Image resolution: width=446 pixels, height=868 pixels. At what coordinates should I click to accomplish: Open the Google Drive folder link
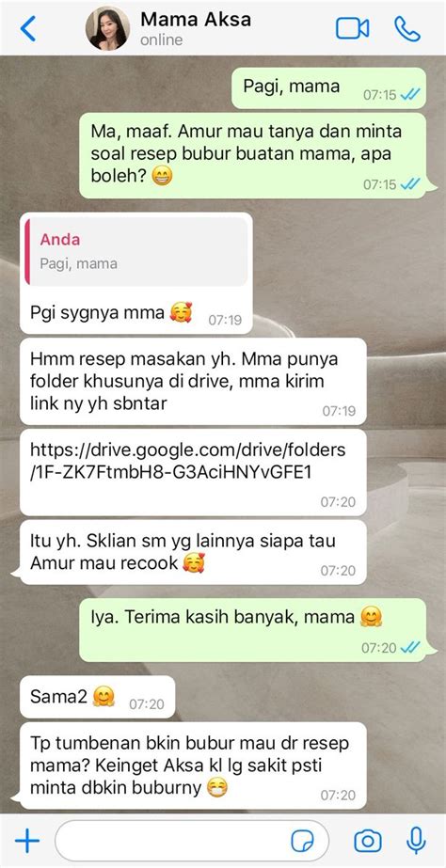[188, 461]
